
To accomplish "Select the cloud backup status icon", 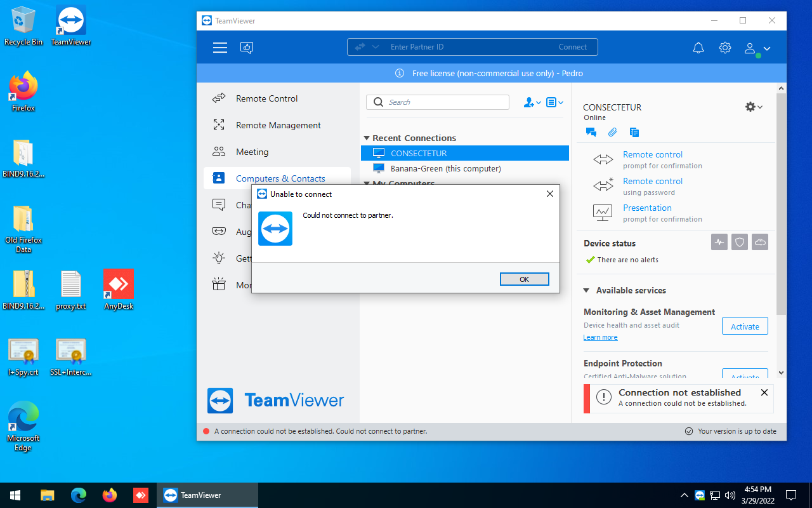I will coord(759,242).
